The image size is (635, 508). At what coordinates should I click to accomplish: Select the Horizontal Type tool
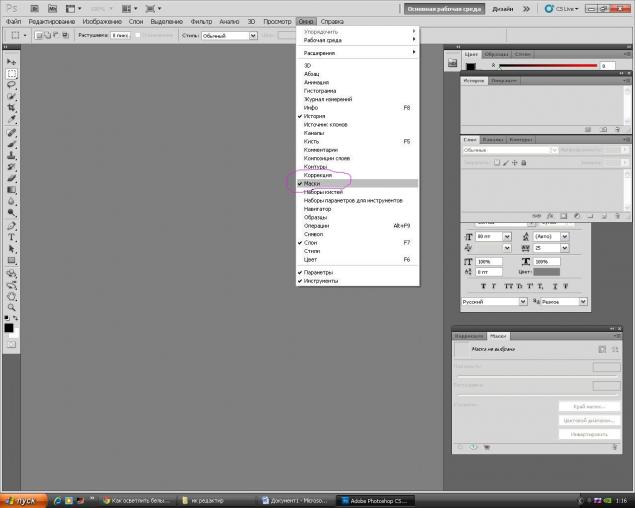[x=11, y=237]
